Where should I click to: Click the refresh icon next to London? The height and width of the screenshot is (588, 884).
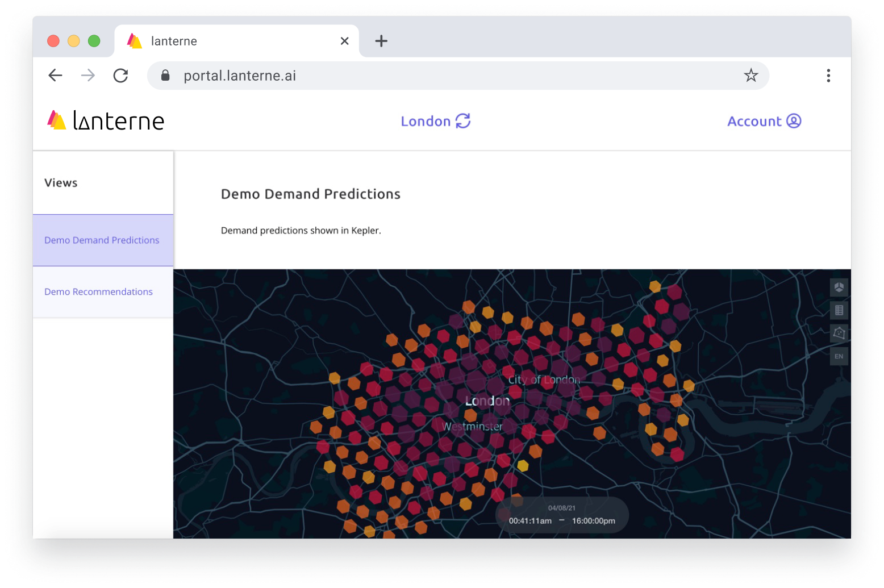pos(464,120)
